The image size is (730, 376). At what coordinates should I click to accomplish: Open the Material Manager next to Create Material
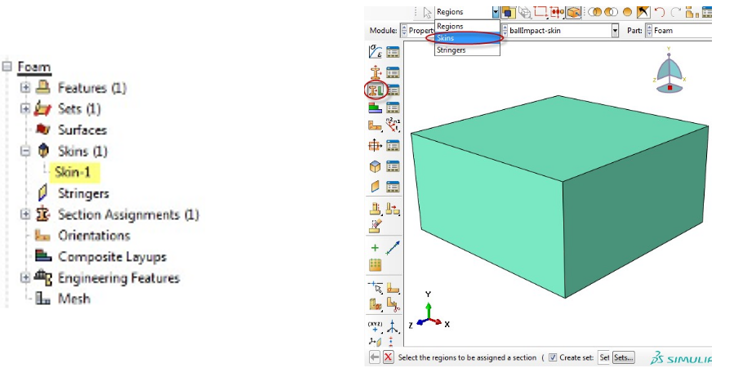point(393,52)
